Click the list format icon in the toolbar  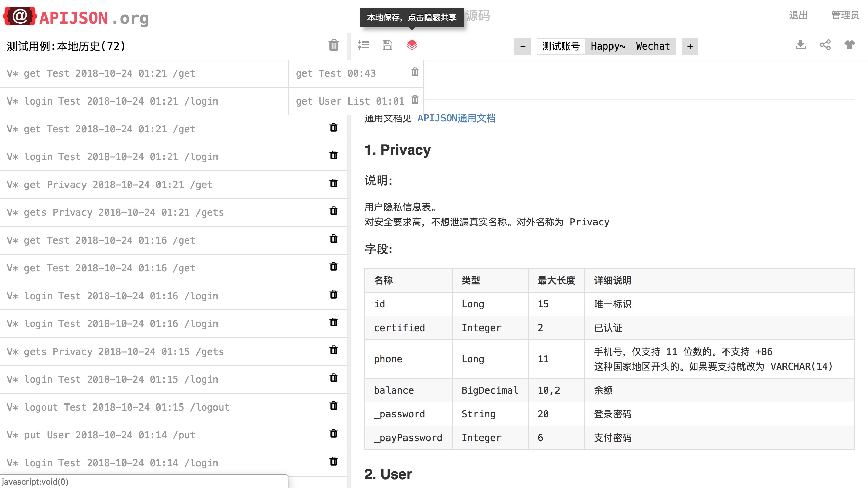(x=363, y=45)
